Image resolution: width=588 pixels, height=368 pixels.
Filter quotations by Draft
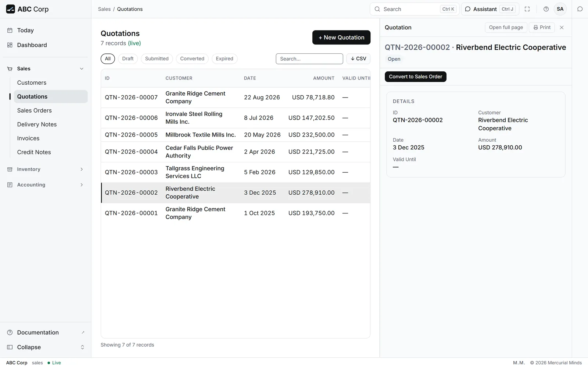point(128,59)
